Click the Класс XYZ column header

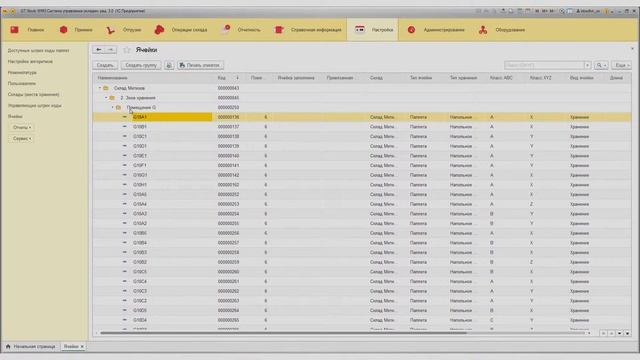[x=540, y=78]
